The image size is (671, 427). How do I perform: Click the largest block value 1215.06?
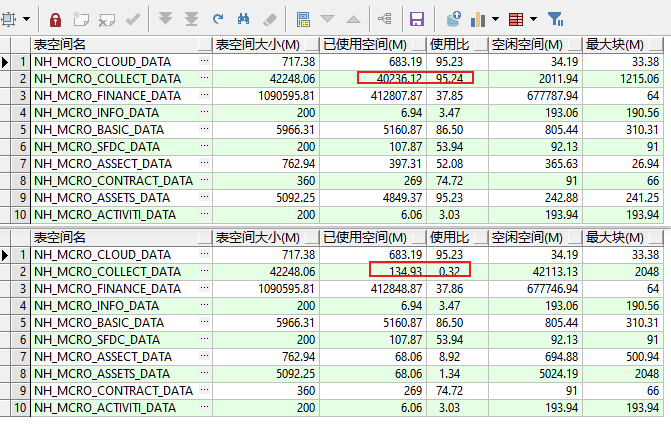[x=639, y=79]
